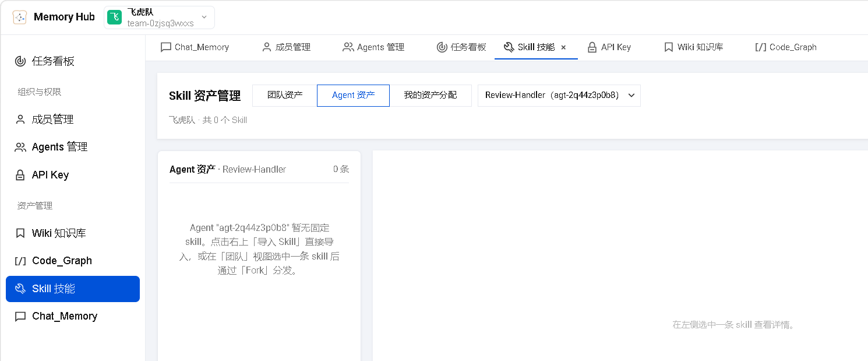
Task: Click the 在左侧选中一条 skill 查看详情 hint
Action: pyautogui.click(x=733, y=325)
